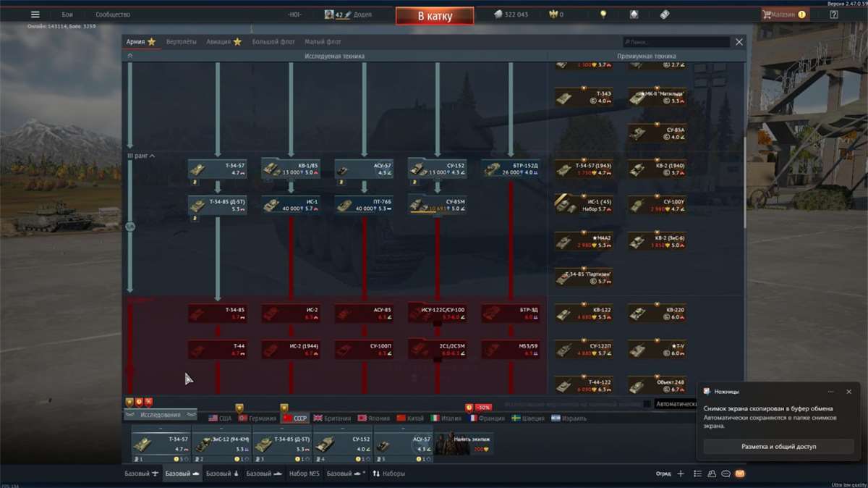868x488 pixels.
Task: Select the Т-34-57 tank in research tree
Action: pos(218,169)
